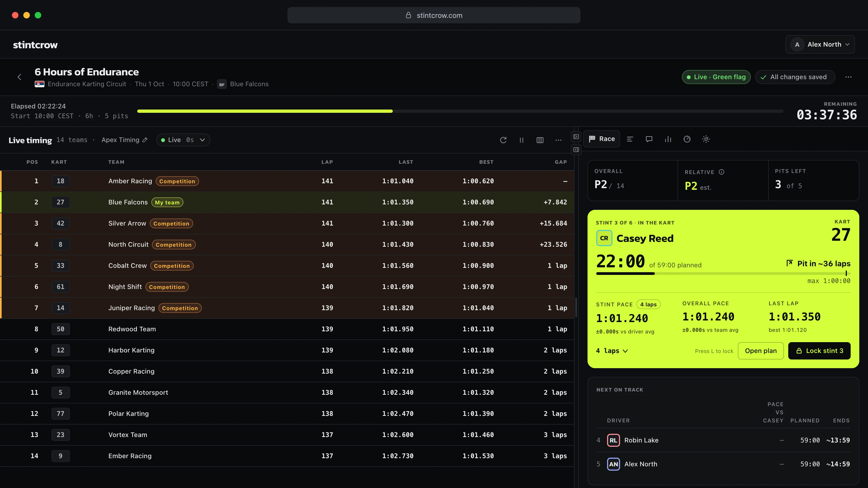Click the kart 50 badge for Redwood Team
The width and height of the screenshot is (868, 488).
pos(60,329)
